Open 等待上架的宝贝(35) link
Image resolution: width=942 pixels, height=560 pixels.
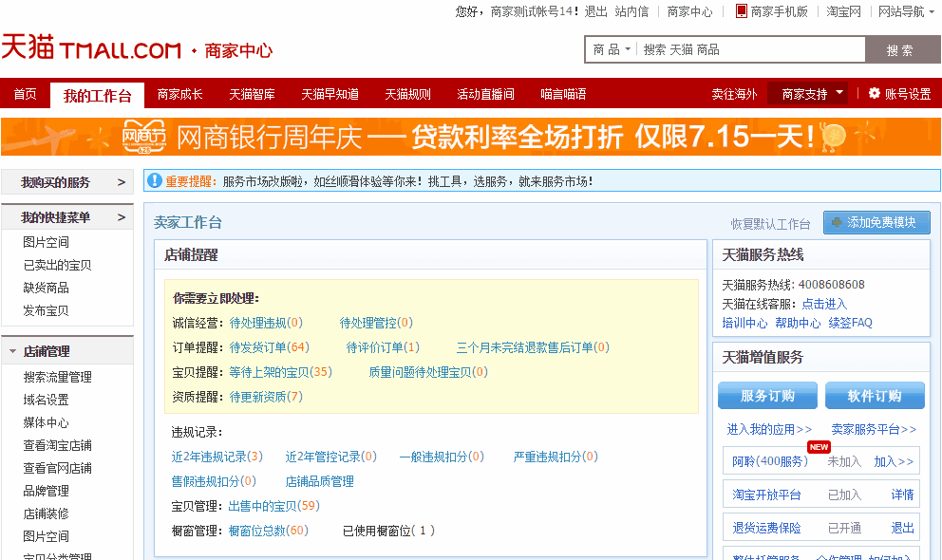280,371
